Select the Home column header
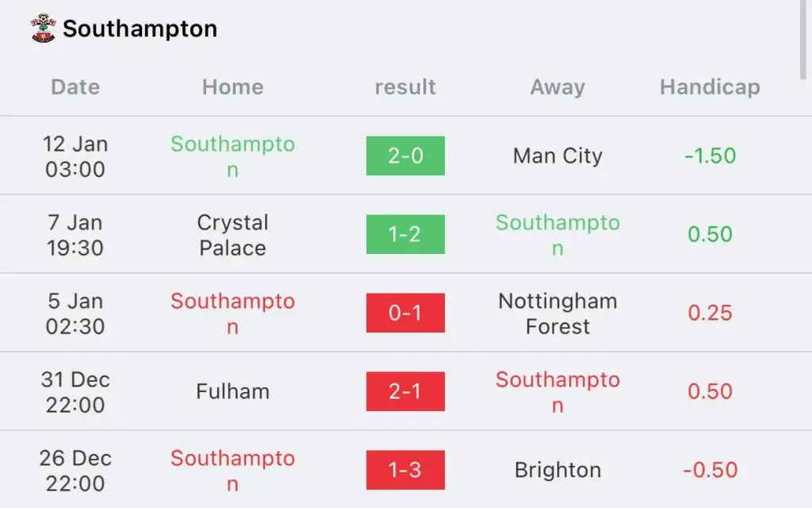This screenshot has height=508, width=812. point(232,87)
